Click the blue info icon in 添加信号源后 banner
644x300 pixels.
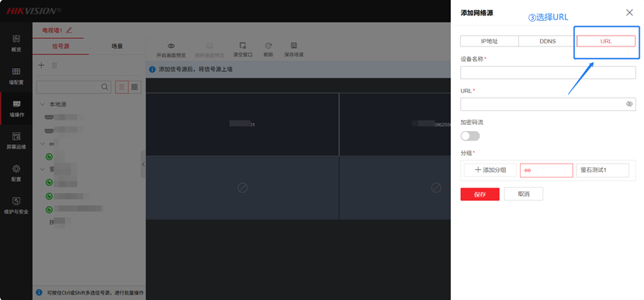(x=152, y=69)
